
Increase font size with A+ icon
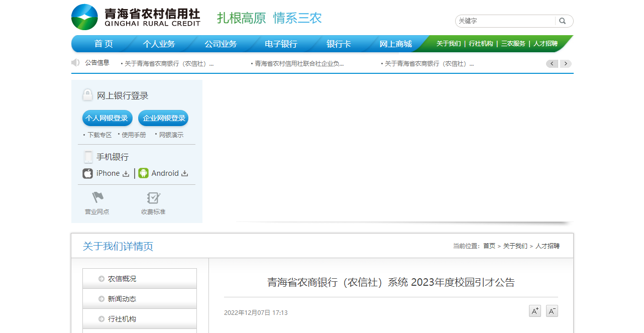coord(535,311)
